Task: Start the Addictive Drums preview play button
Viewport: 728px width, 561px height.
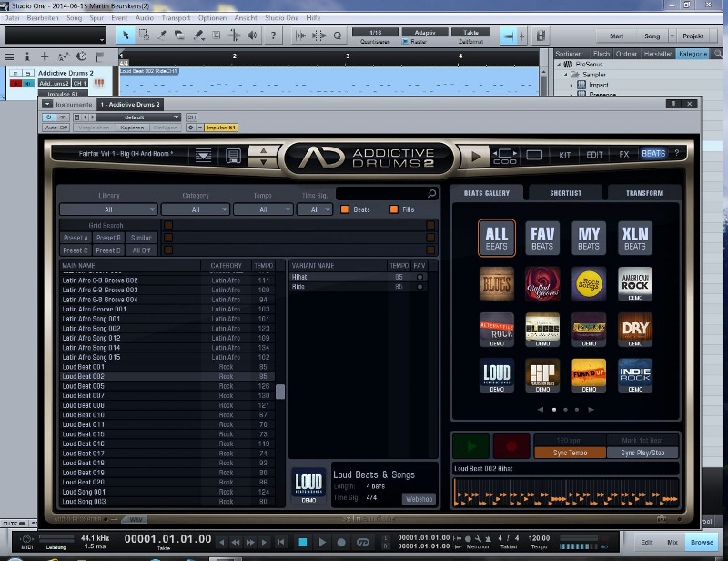Action: (x=475, y=157)
